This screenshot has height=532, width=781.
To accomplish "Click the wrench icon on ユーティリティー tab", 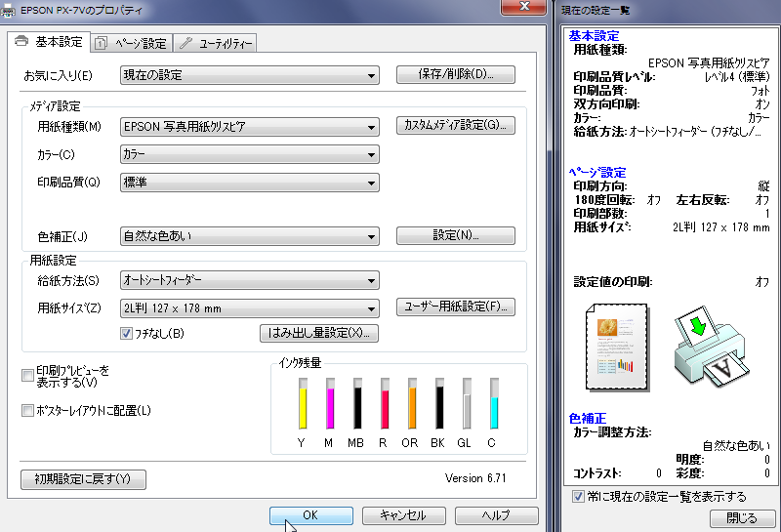I will (x=185, y=43).
